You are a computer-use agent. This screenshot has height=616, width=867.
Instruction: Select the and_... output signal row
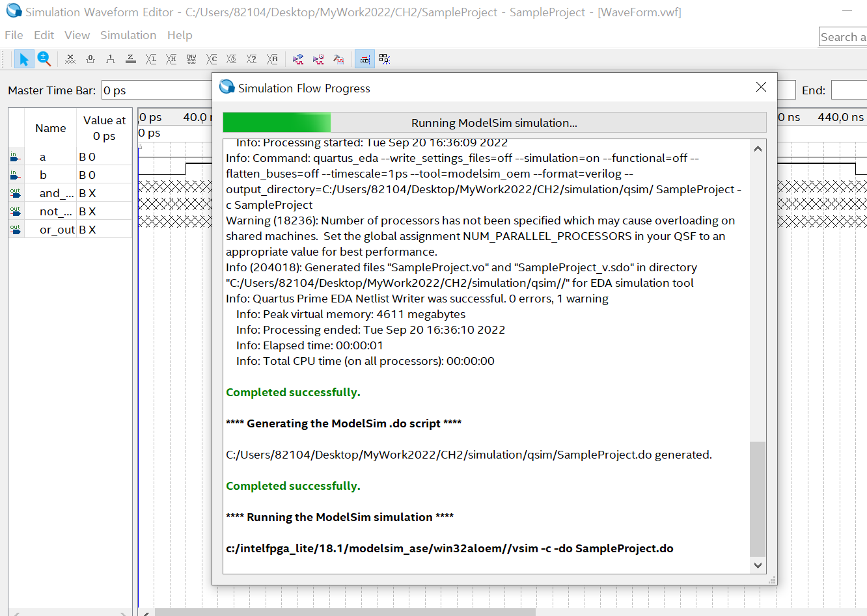70,193
